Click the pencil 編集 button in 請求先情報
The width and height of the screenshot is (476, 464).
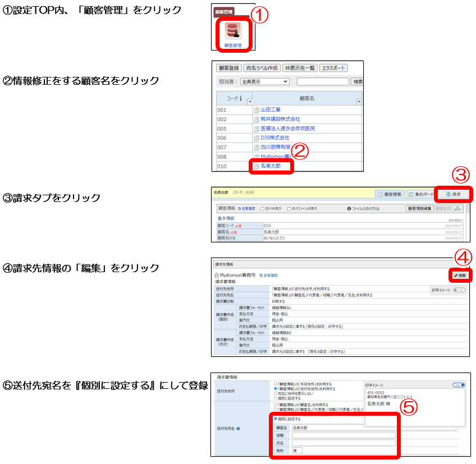tap(459, 276)
